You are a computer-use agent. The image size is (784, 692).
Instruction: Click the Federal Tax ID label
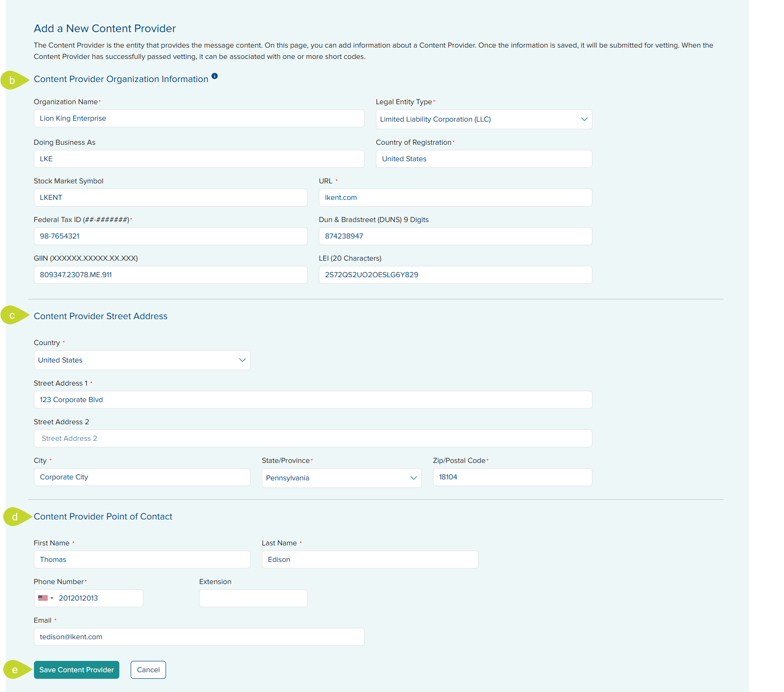point(82,220)
